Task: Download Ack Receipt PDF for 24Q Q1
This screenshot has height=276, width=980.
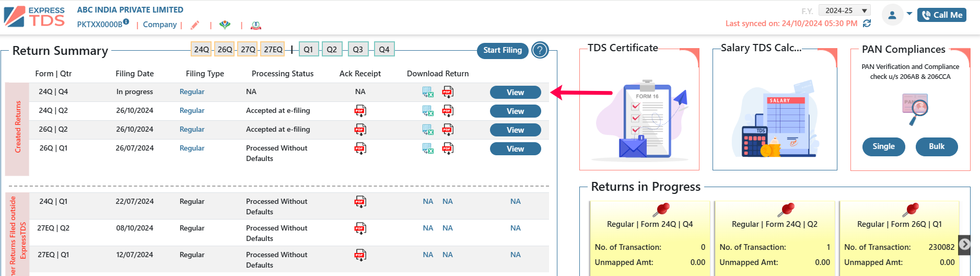Action: click(x=360, y=202)
